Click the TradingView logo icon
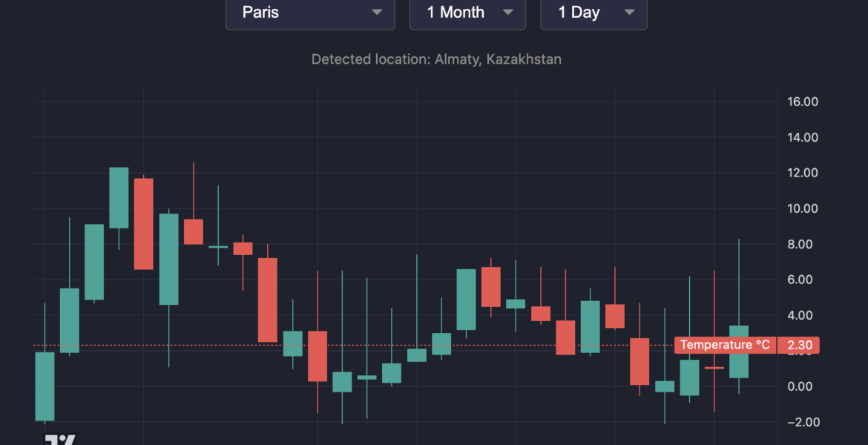868x445 pixels. [x=60, y=439]
